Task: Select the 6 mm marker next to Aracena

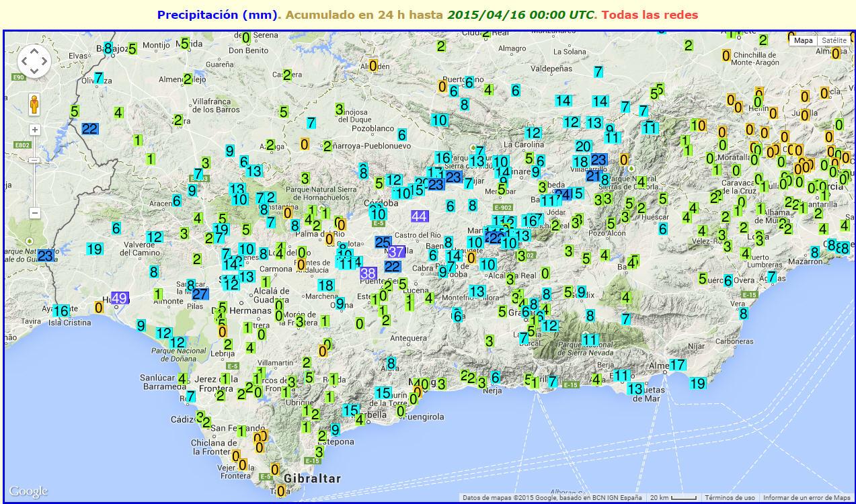Action: pos(176,200)
